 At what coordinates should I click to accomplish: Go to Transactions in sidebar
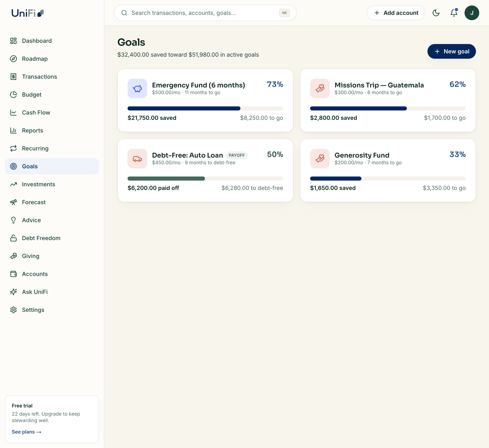click(x=52, y=77)
